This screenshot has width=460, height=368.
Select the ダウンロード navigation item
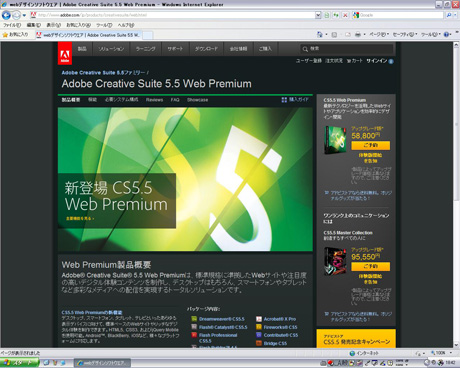(206, 49)
